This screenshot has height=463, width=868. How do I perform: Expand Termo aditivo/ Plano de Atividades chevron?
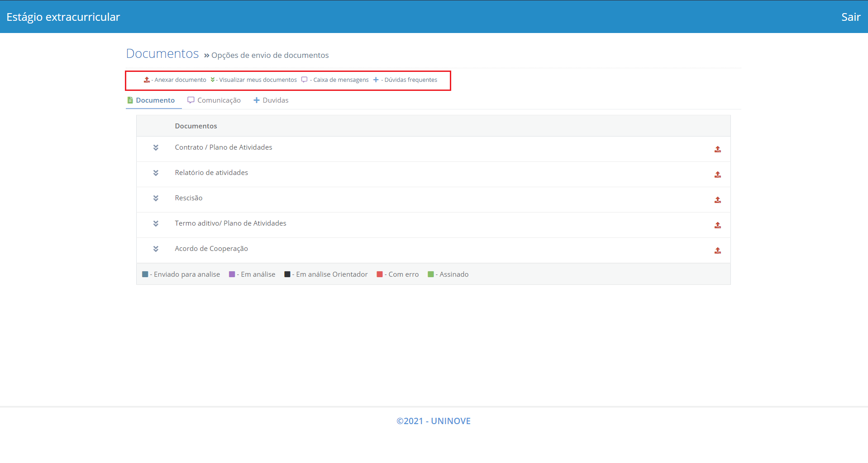tap(156, 224)
